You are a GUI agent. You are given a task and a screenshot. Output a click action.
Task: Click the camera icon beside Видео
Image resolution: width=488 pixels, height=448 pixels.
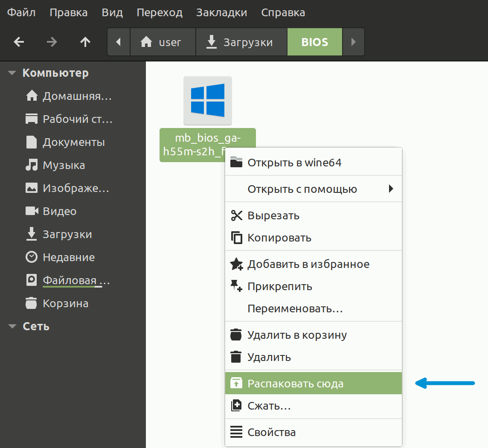coord(32,211)
